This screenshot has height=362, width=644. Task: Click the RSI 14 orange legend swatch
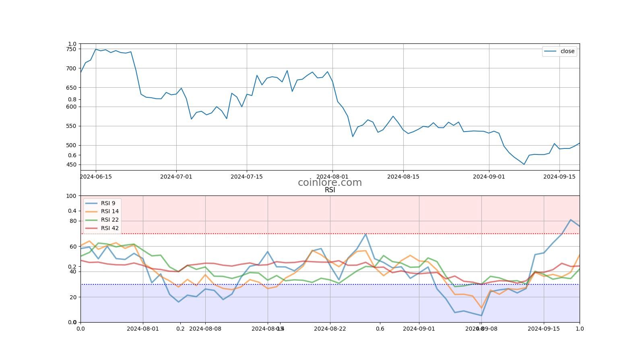[91, 211]
